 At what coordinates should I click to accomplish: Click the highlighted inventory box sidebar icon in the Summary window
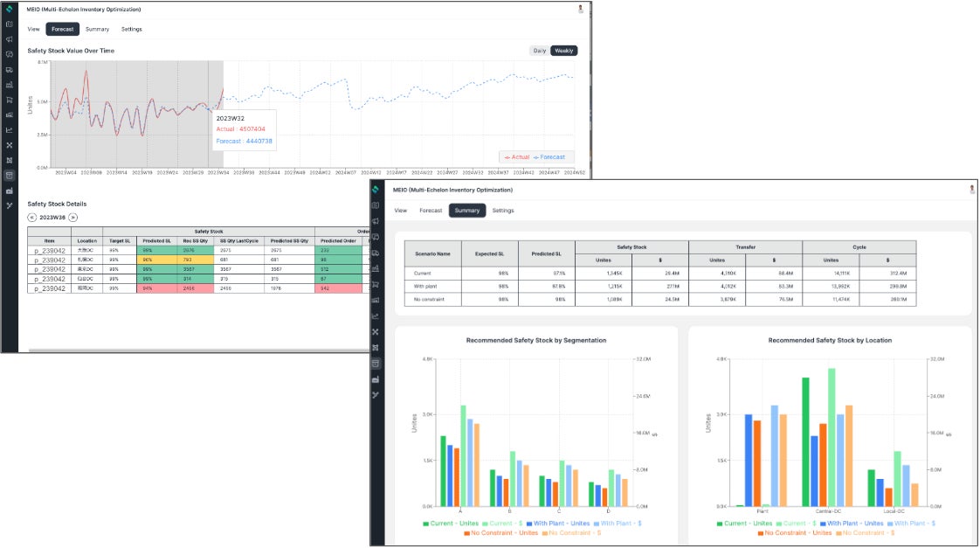tap(376, 364)
